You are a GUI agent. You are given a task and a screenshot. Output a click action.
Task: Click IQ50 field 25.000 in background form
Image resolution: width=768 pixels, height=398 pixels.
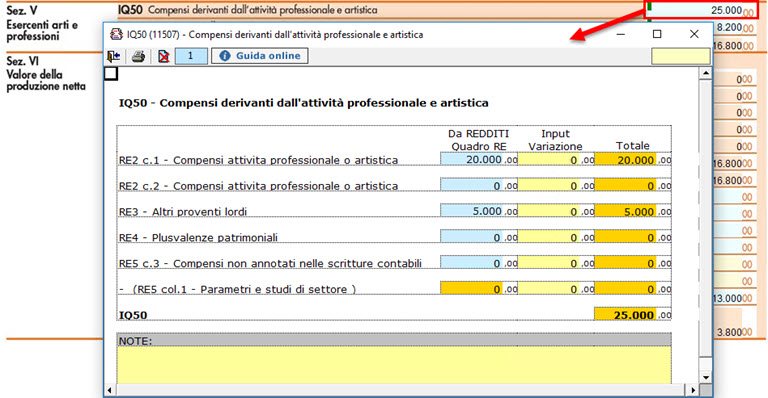pyautogui.click(x=701, y=10)
